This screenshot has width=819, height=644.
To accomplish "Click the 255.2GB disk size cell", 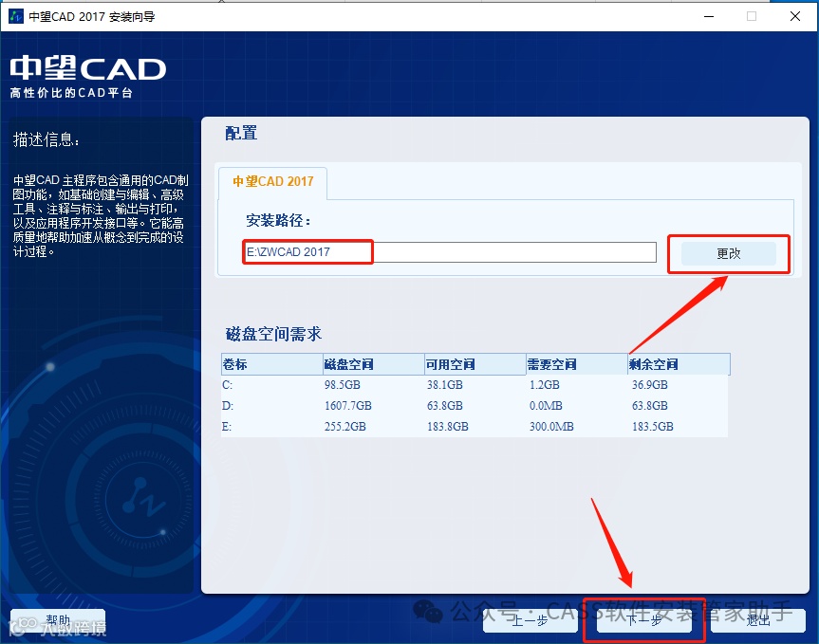I will 344,427.
